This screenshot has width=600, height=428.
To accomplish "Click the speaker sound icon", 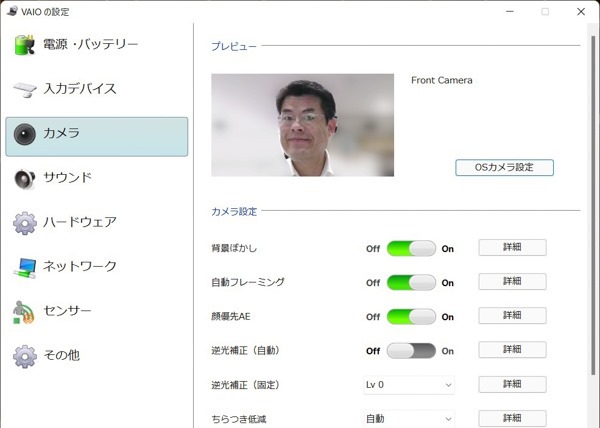I will pos(25,179).
